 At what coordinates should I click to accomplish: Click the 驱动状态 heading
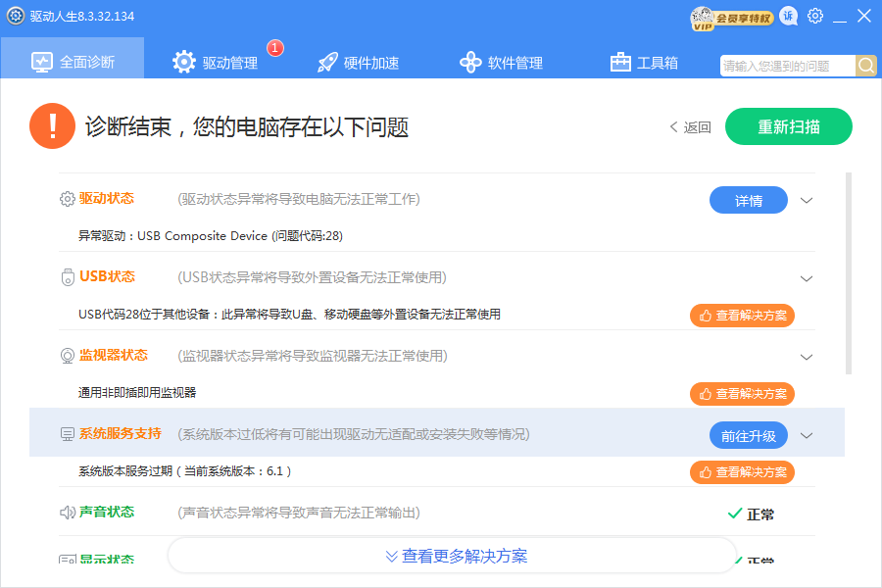[x=106, y=198]
